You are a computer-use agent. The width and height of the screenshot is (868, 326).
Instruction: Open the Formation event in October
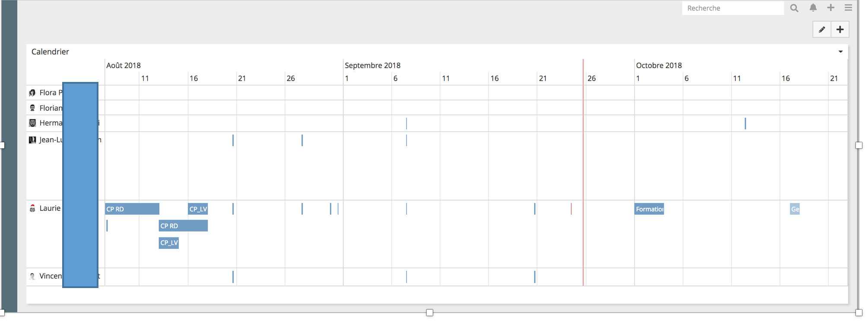pos(649,209)
